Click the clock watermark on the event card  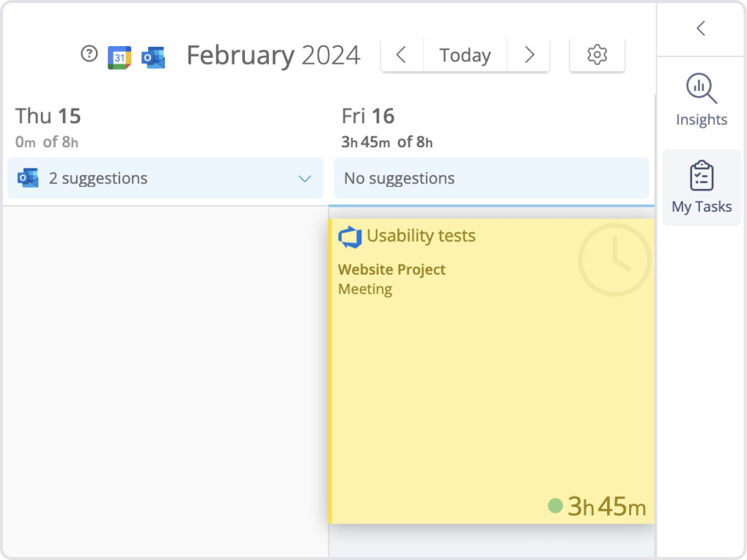coord(614,259)
